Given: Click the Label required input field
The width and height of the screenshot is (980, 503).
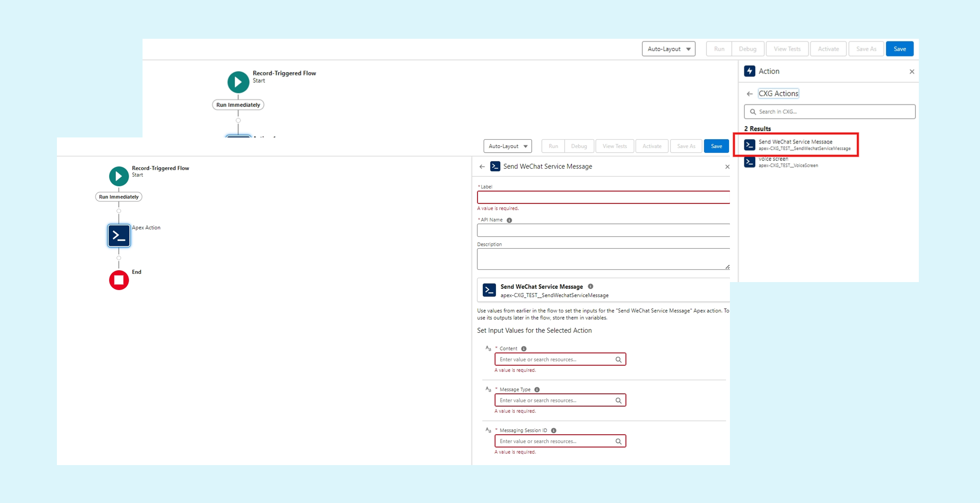Looking at the screenshot, I should (x=603, y=197).
